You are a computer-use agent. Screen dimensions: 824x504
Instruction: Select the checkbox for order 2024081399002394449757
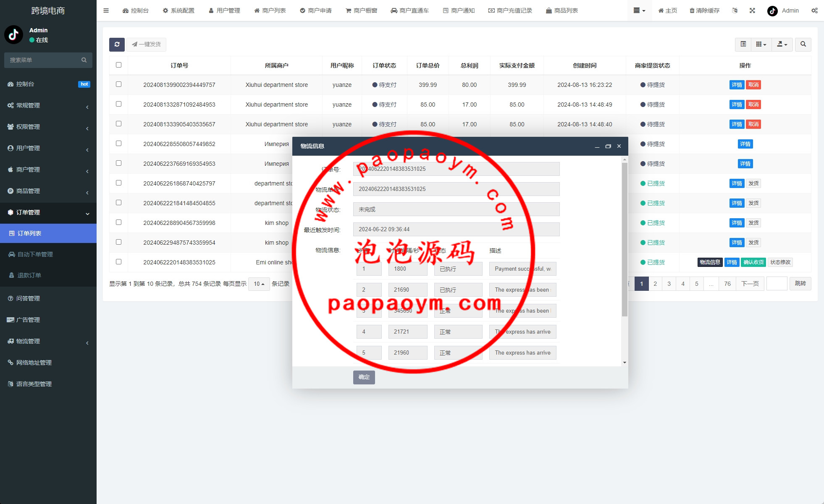tap(118, 84)
